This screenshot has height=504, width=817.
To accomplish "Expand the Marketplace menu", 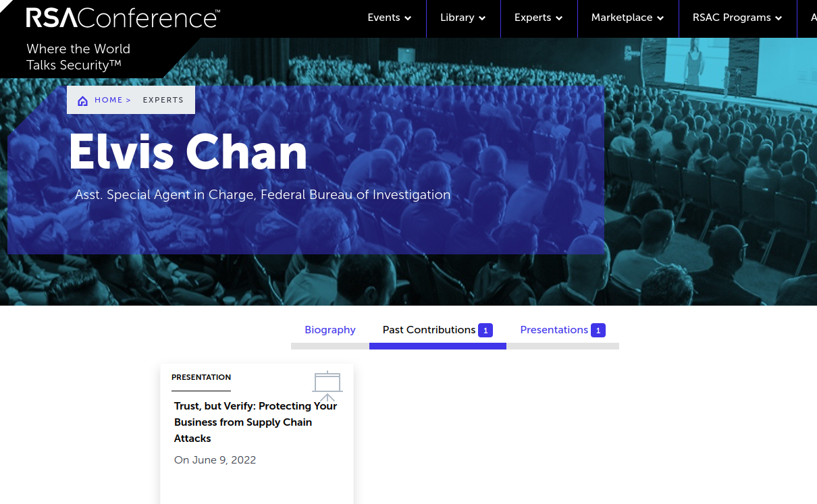I will pyautogui.click(x=628, y=18).
